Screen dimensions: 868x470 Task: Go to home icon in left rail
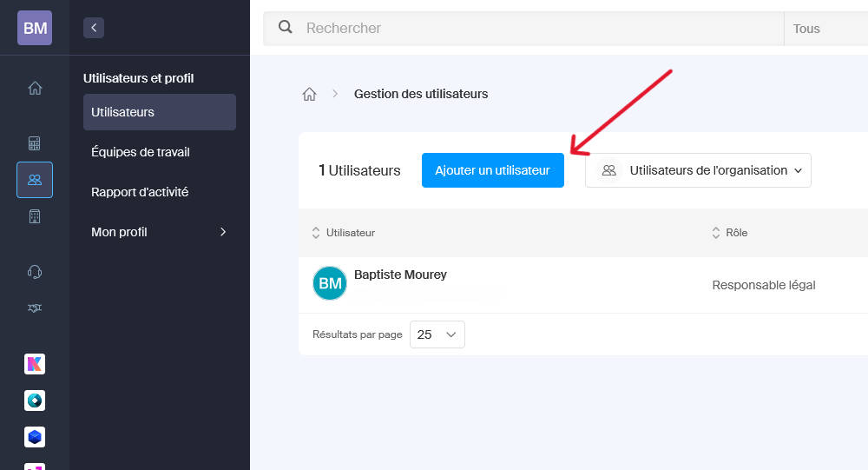tap(35, 88)
